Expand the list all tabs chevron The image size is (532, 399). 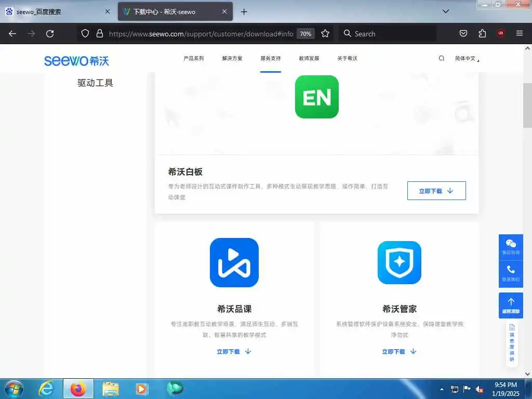[446, 11]
